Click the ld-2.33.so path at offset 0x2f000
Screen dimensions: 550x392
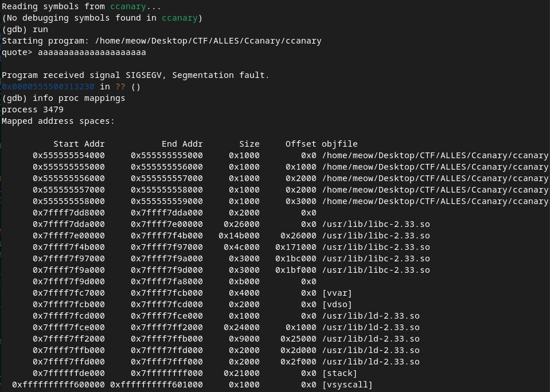coord(370,362)
